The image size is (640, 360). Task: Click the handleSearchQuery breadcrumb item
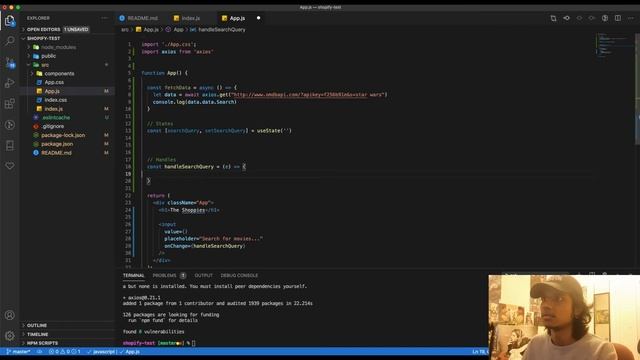(218, 30)
